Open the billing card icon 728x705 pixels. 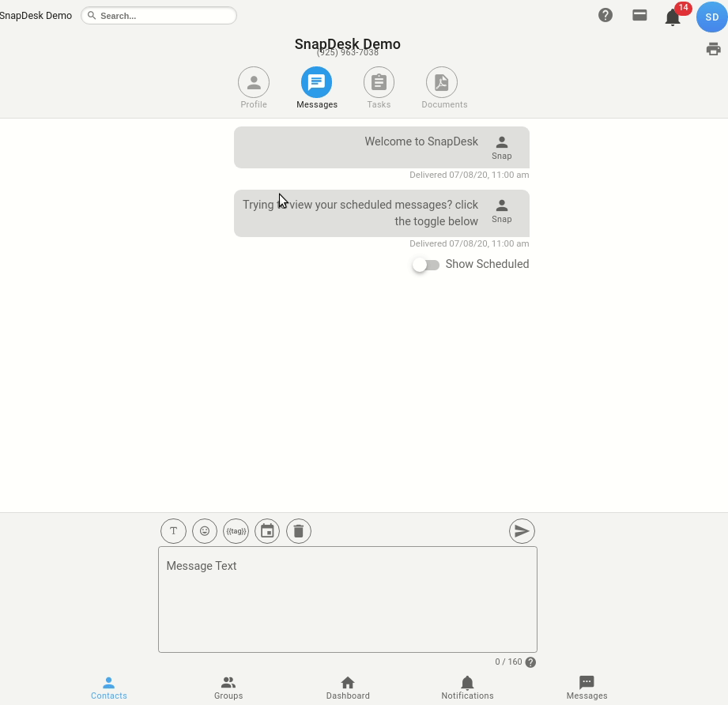coord(639,15)
